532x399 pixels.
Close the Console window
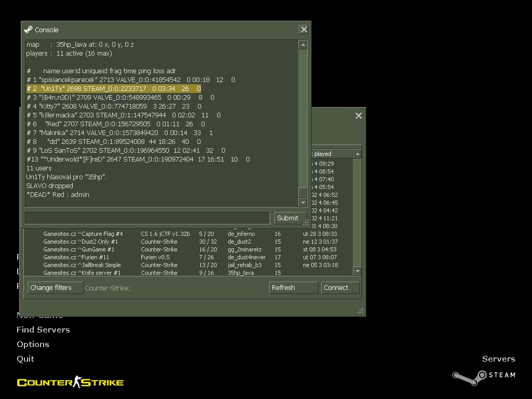pos(303,30)
